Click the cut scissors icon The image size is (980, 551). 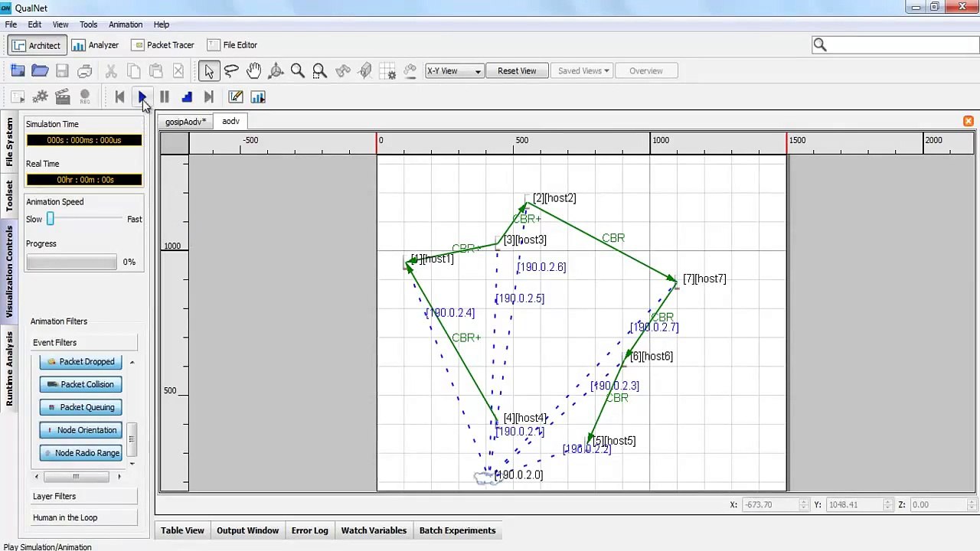pyautogui.click(x=111, y=71)
